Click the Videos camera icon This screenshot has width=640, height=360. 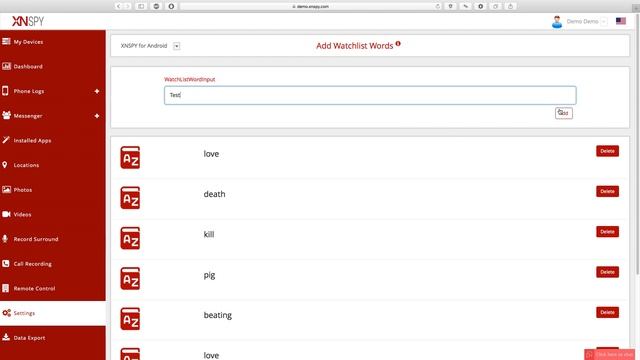click(6, 214)
